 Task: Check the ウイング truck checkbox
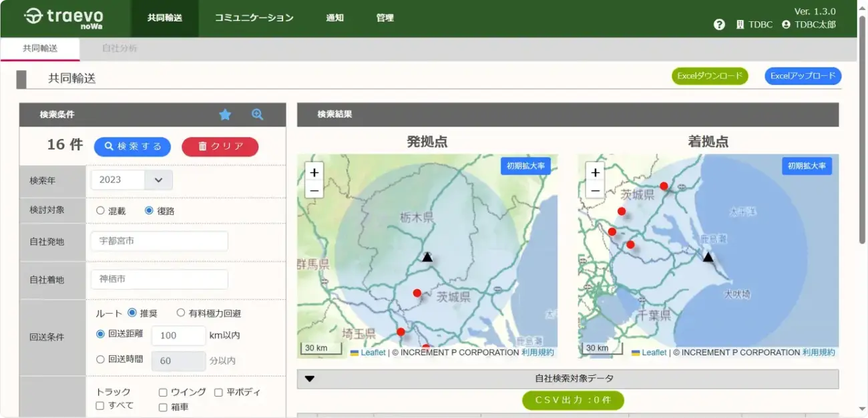163,393
